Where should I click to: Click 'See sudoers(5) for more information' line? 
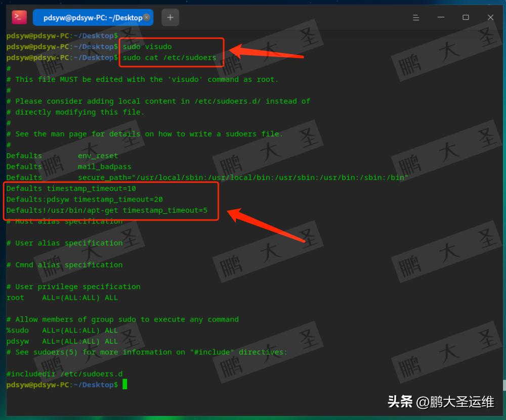point(147,352)
